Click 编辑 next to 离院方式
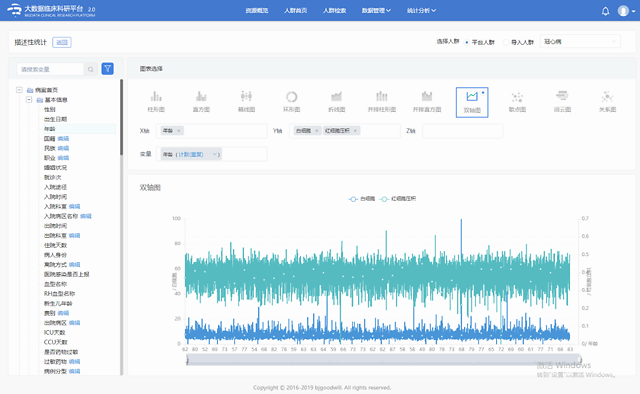 coord(74,265)
